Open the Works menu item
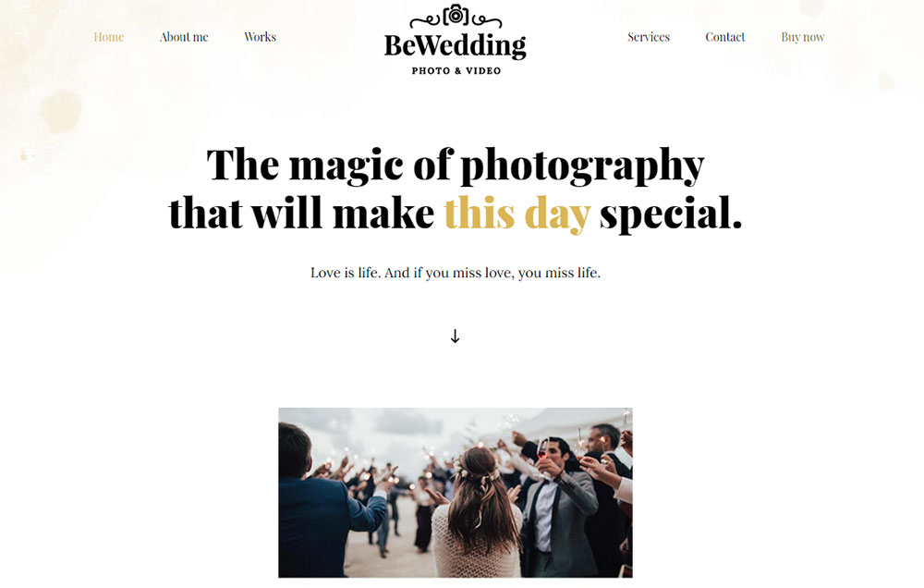Image resolution: width=924 pixels, height=588 pixels. 260,37
